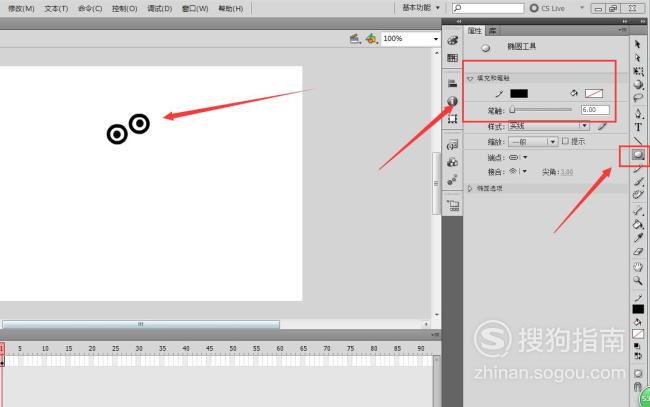Open the Info panel icon
The height and width of the screenshot is (407, 650).
(x=452, y=101)
